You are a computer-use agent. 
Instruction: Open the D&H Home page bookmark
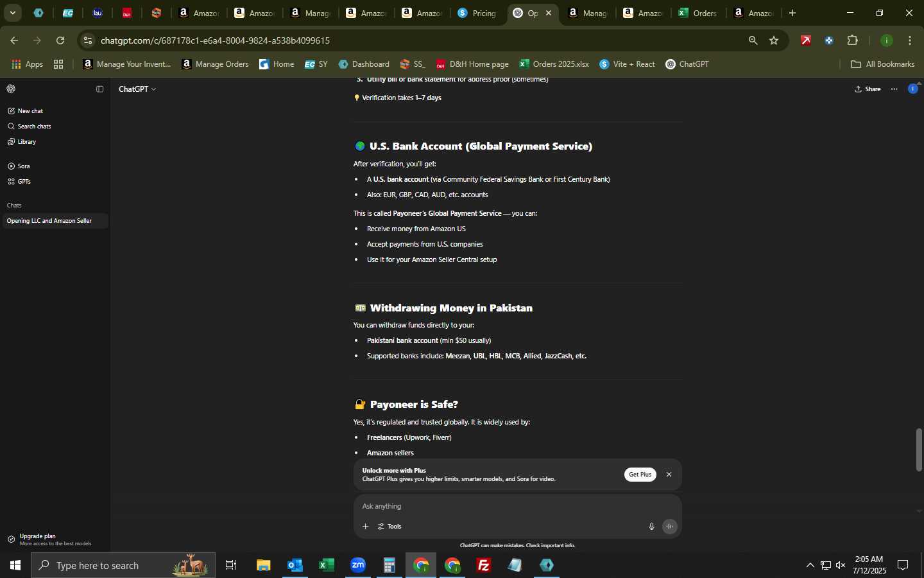472,64
